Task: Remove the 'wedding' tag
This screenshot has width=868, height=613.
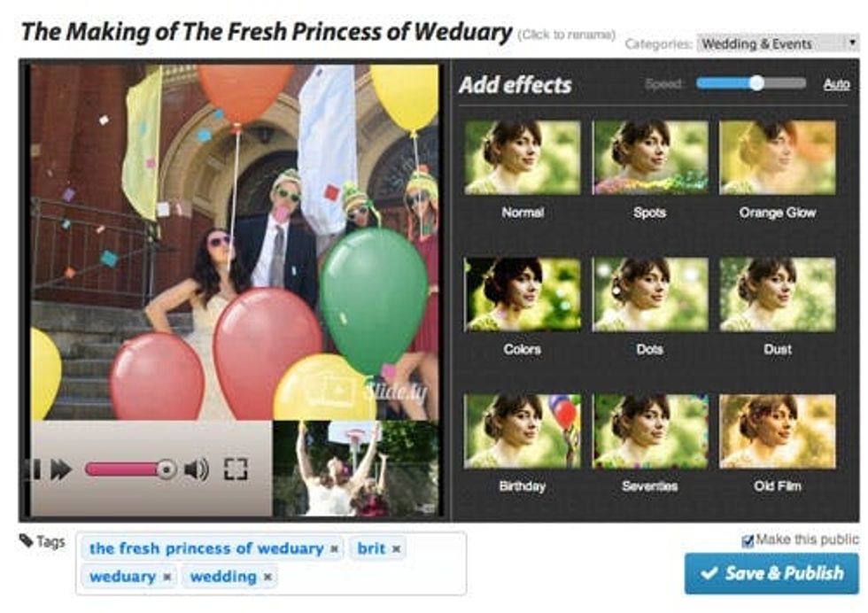Action: pyautogui.click(x=267, y=577)
